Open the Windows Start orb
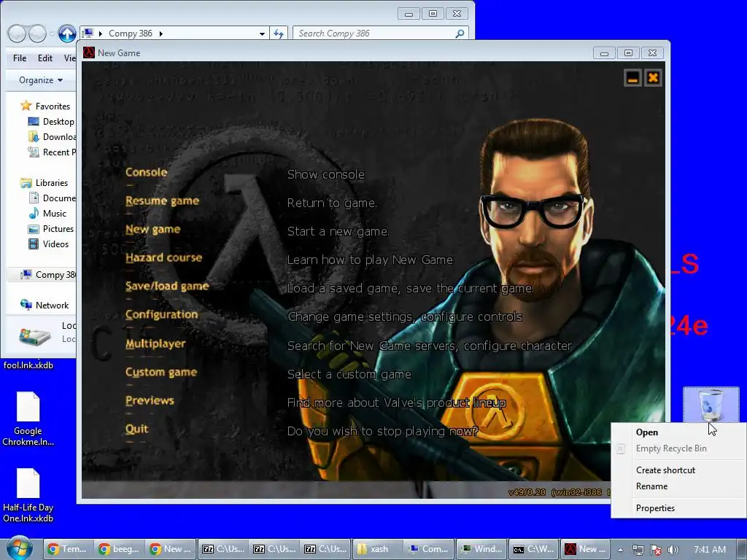The width and height of the screenshot is (747, 560). click(x=19, y=548)
